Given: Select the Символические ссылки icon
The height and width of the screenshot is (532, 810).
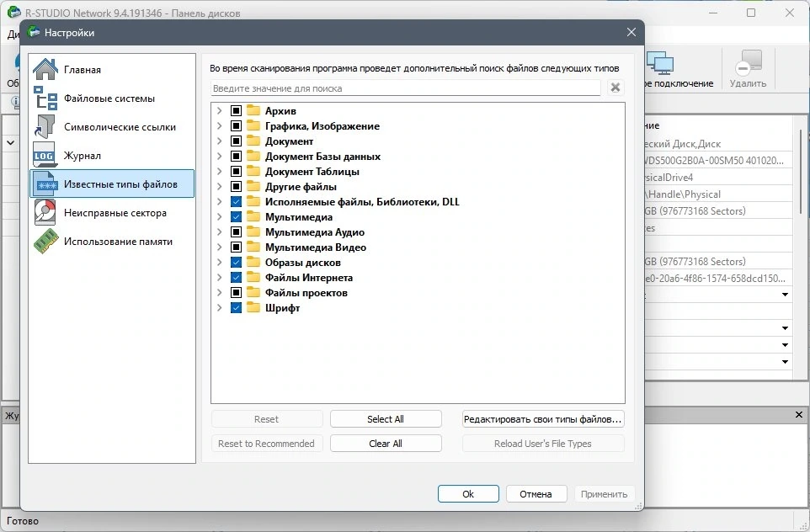Looking at the screenshot, I should [45, 126].
